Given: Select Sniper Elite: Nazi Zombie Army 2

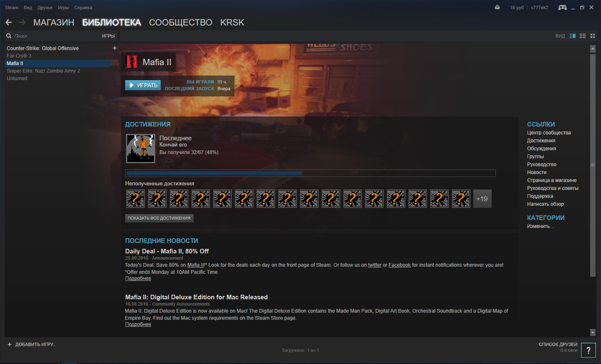Looking at the screenshot, I should pos(43,71).
